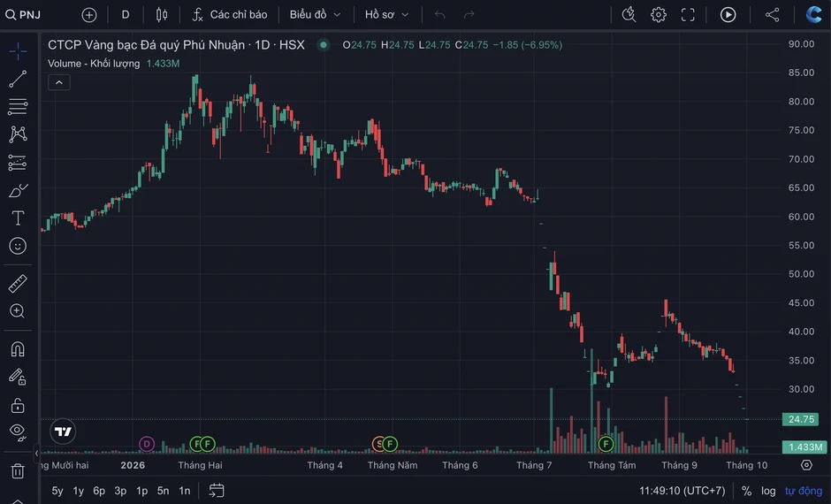Toggle the log scale option
Viewport: 831px width, 504px height.
(768, 491)
